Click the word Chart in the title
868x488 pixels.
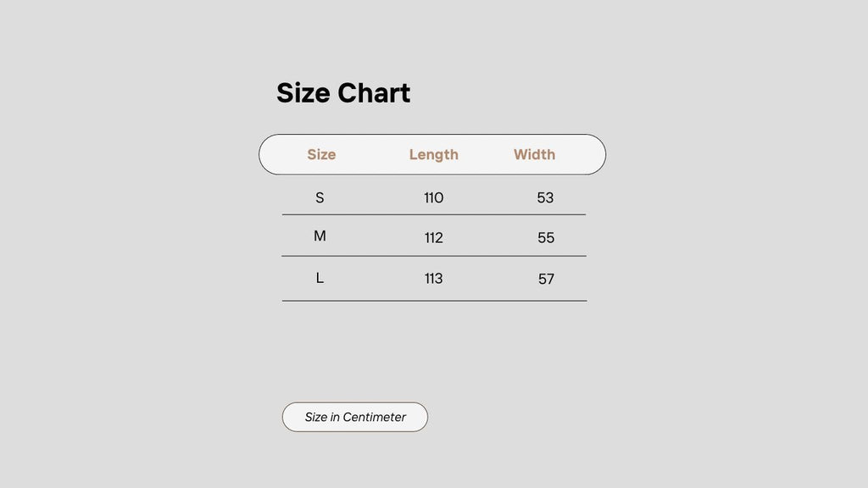click(x=374, y=93)
